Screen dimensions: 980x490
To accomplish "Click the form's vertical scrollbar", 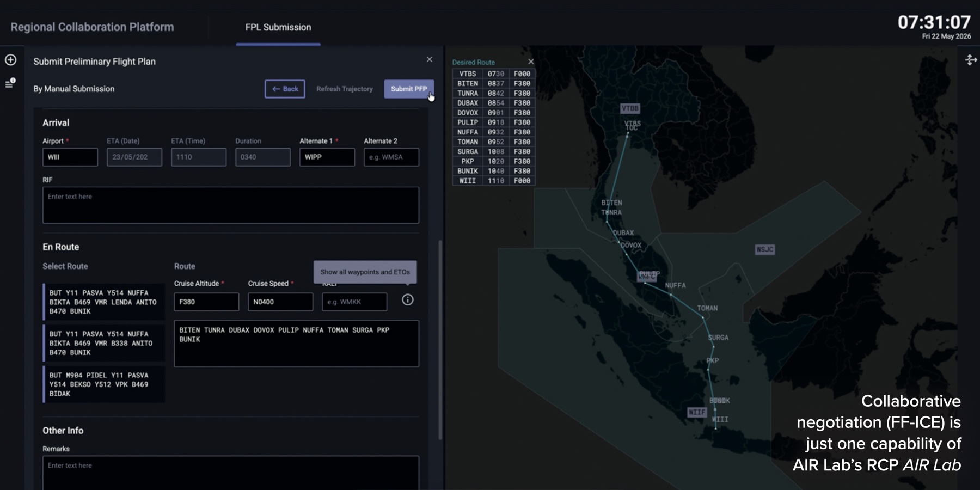I will click(440, 339).
